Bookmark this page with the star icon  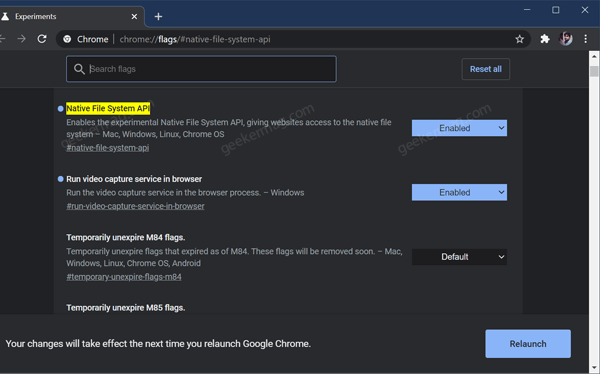(519, 39)
